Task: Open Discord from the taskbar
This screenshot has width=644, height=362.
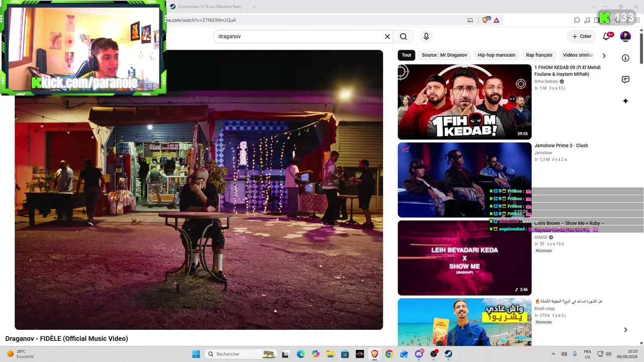Action: (x=419, y=354)
